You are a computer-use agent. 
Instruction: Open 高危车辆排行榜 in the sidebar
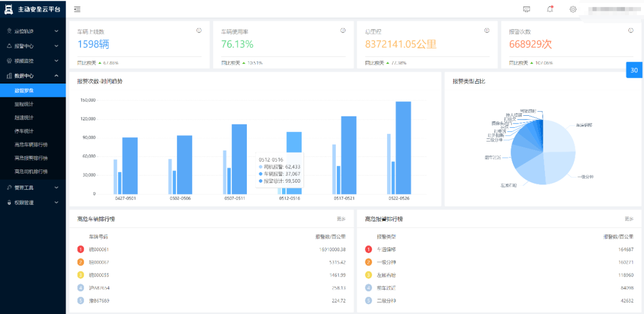tap(33, 144)
